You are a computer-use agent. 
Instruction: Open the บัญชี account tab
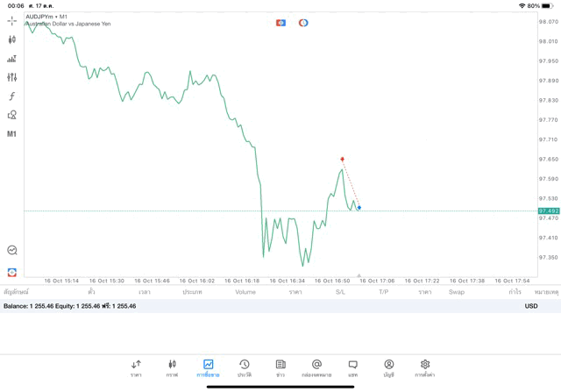[x=388, y=367]
